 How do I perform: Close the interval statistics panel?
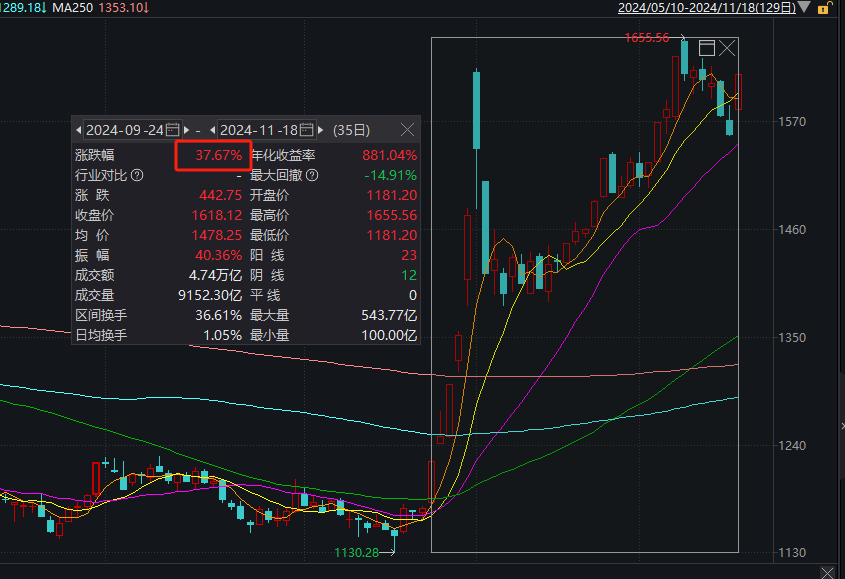point(407,130)
